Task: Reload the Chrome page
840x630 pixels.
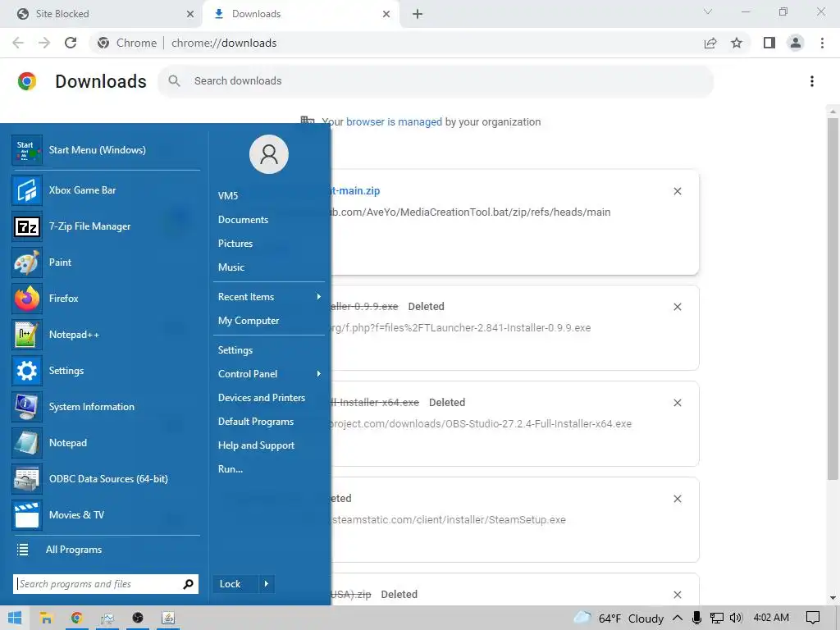Action: click(71, 43)
